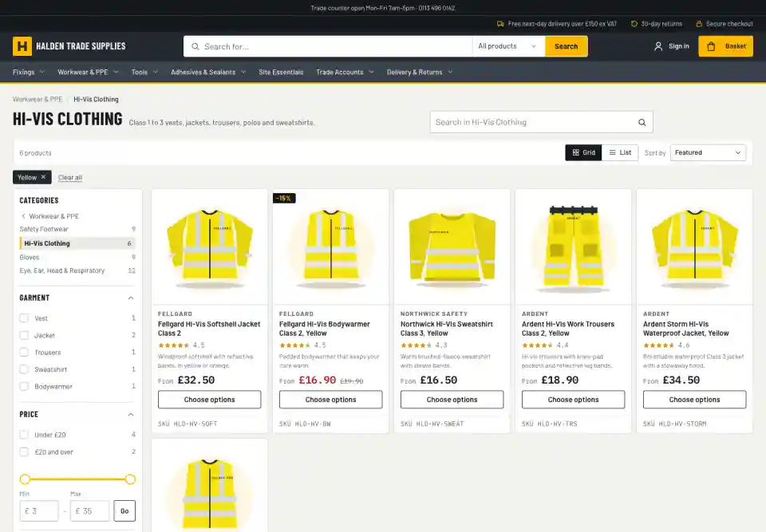Click the magnifier icon in main search bar
This screenshot has height=532, width=766.
point(195,46)
